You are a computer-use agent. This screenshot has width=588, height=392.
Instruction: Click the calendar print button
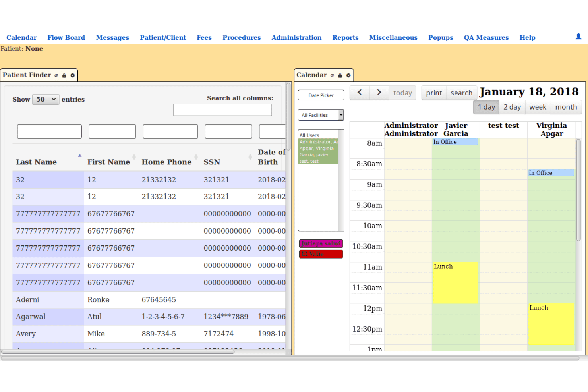pyautogui.click(x=434, y=93)
